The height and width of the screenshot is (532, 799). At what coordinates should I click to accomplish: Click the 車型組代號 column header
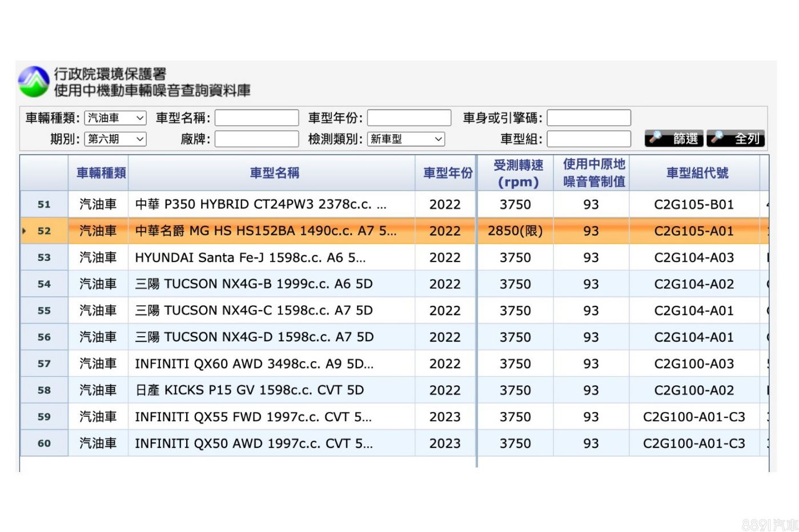(x=697, y=173)
